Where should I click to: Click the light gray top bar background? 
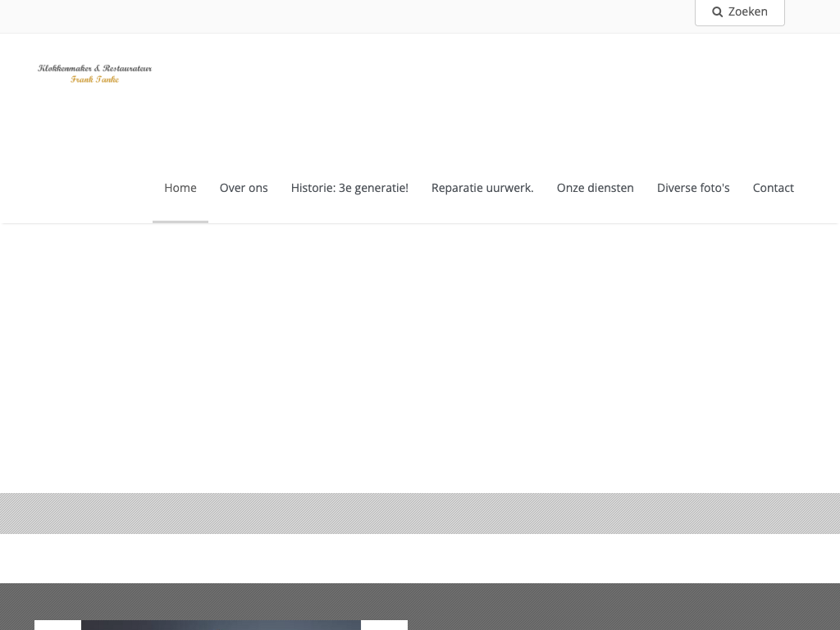click(x=328, y=16)
